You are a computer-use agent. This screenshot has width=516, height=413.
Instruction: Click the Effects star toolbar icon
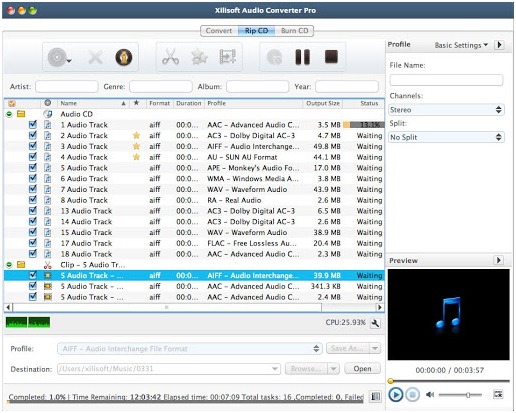(199, 57)
